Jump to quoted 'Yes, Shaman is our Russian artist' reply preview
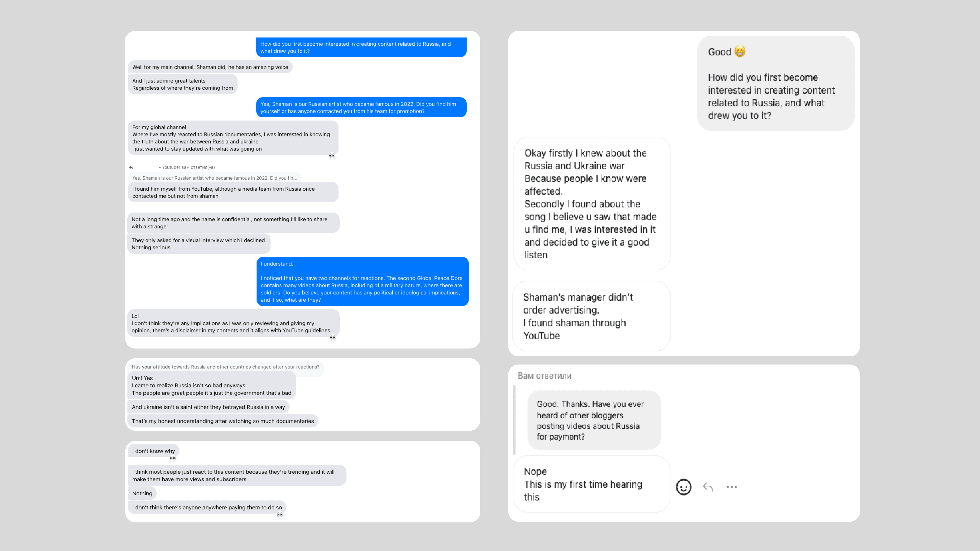 tap(215, 178)
